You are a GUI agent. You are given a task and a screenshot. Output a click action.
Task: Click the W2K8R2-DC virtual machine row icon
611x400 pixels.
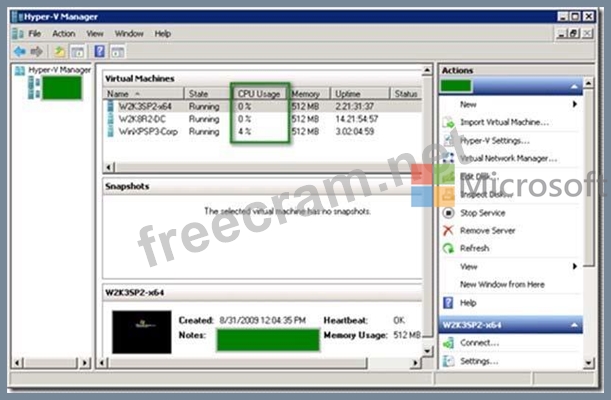tap(110, 119)
